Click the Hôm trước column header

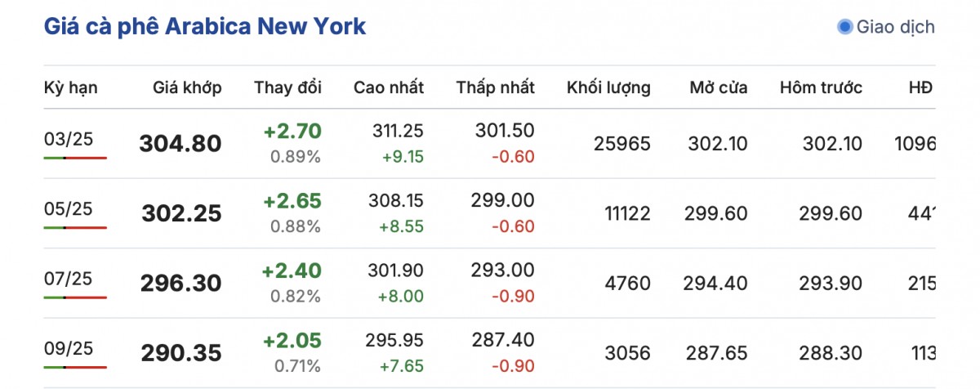click(821, 87)
